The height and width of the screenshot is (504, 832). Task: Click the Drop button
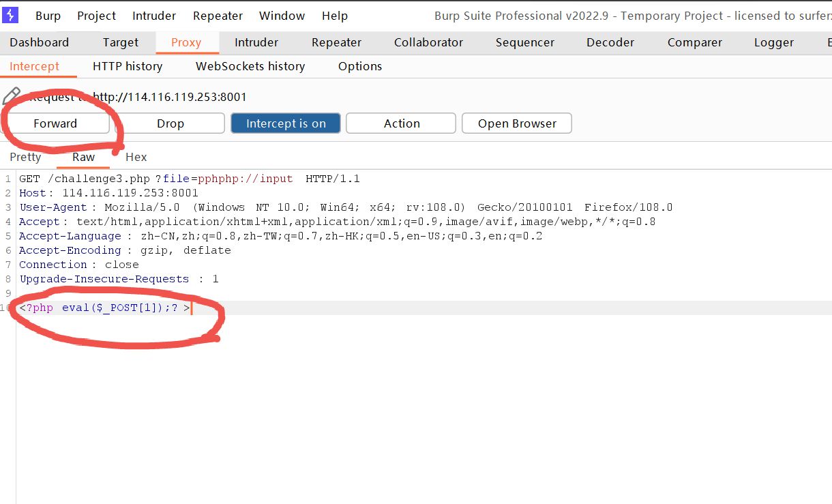[x=170, y=123]
